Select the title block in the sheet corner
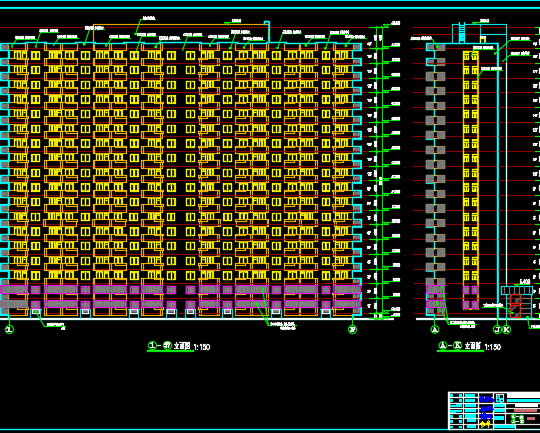 tap(494, 410)
